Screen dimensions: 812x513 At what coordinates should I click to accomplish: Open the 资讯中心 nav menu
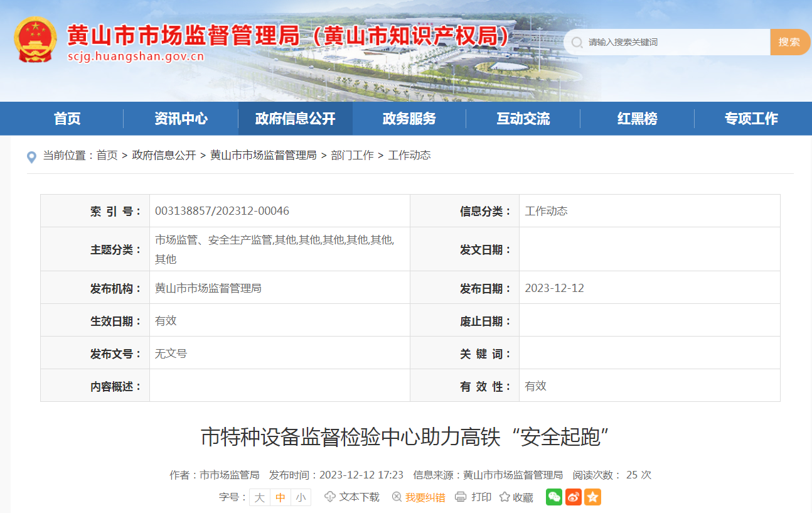coord(181,119)
